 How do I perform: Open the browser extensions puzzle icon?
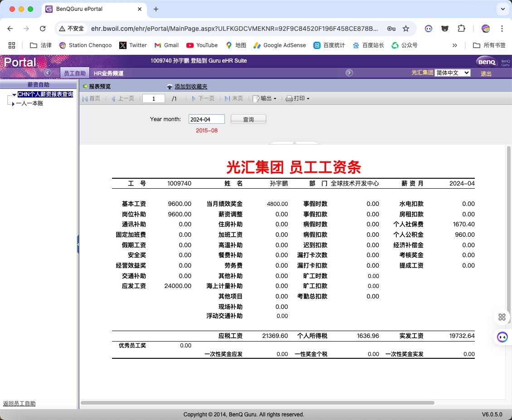(x=461, y=29)
